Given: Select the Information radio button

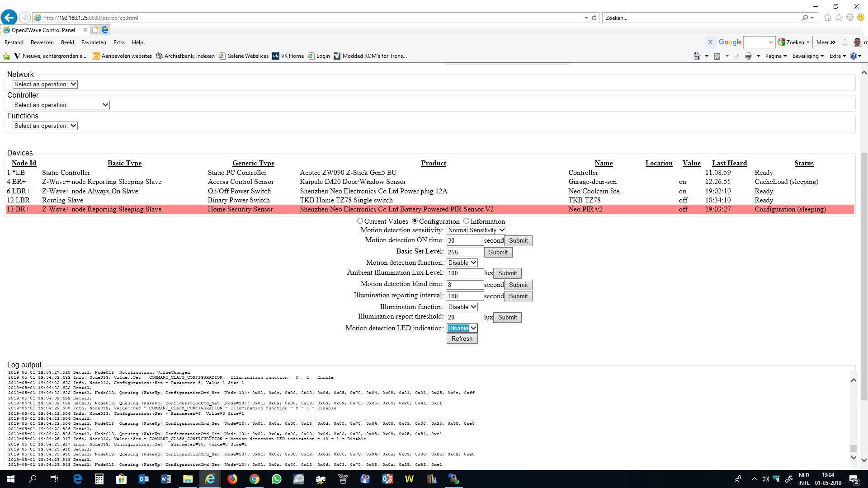Looking at the screenshot, I should pos(466,221).
